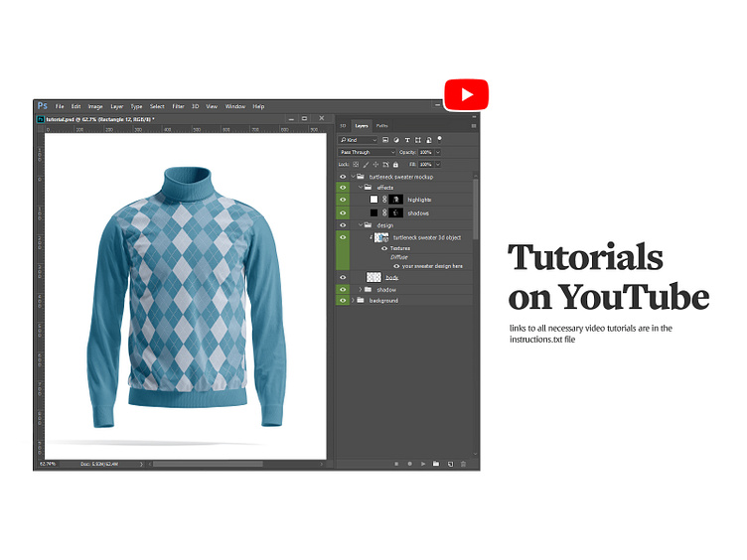The width and height of the screenshot is (747, 560).
Task: Toggle visibility of the shadows layer
Action: 343,212
